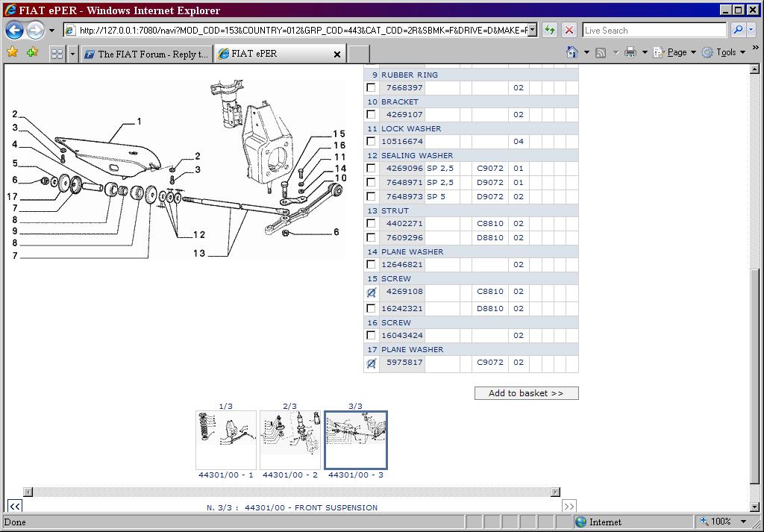The image size is (764, 532).
Task: Open the 2/3 suspension diagram thumbnail
Action: click(290, 440)
